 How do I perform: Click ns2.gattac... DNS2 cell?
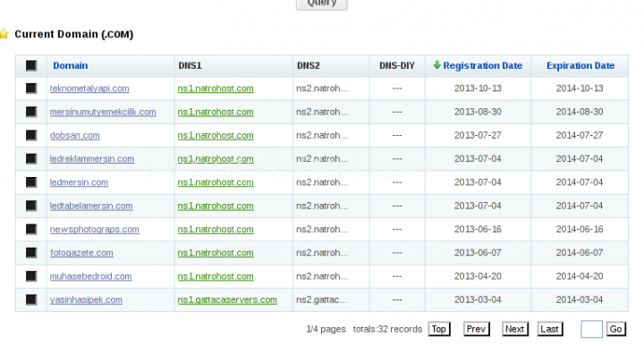[322, 299]
